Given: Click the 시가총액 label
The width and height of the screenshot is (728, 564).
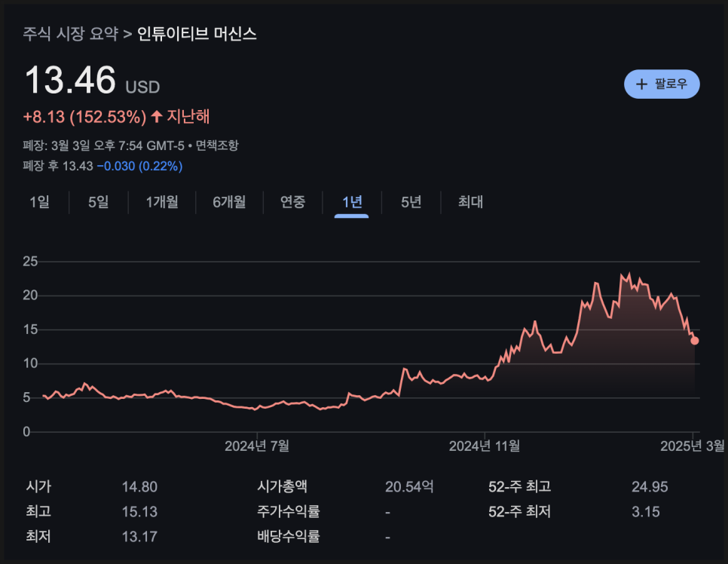Looking at the screenshot, I should click(x=283, y=486).
